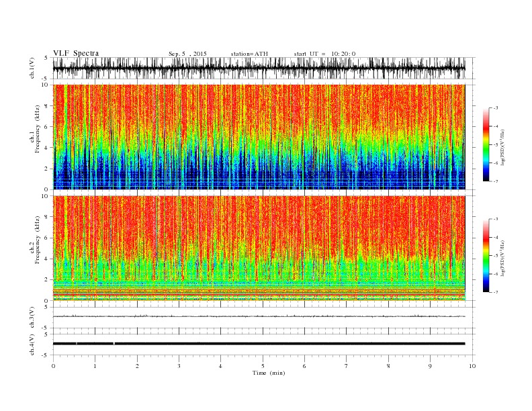Screen dimensions: 532x411
Task: Click the time axis tick label "9"
Action: point(430,366)
